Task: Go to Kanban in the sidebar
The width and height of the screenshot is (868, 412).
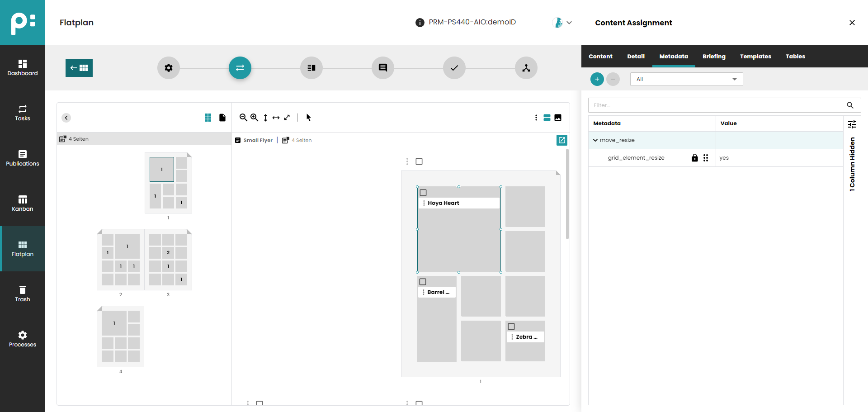Action: 23,204
